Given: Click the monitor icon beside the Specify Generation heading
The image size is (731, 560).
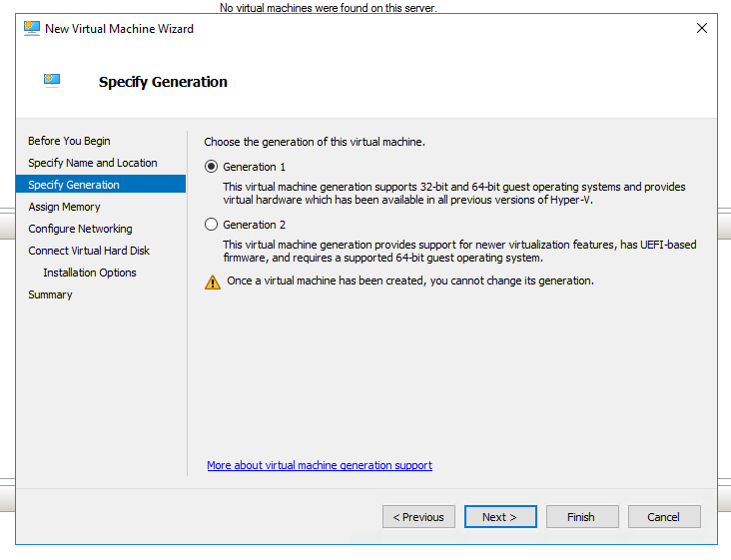Looking at the screenshot, I should click(x=53, y=81).
